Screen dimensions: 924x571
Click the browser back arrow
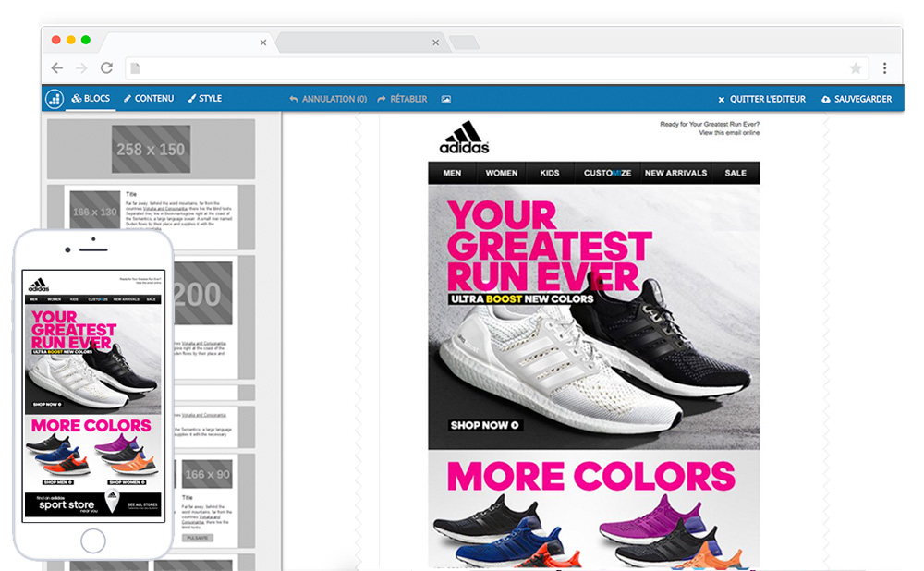pos(57,67)
